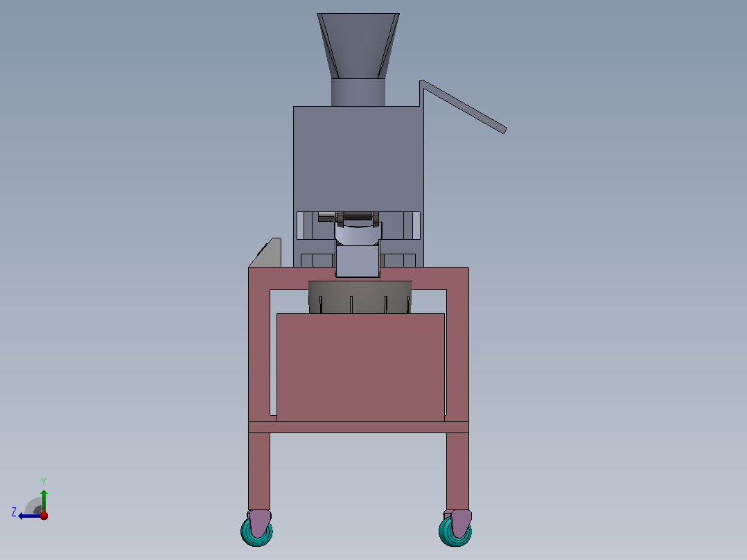Select the cylindrical neck below the hopper
This screenshot has height=560, width=747.
[x=358, y=92]
